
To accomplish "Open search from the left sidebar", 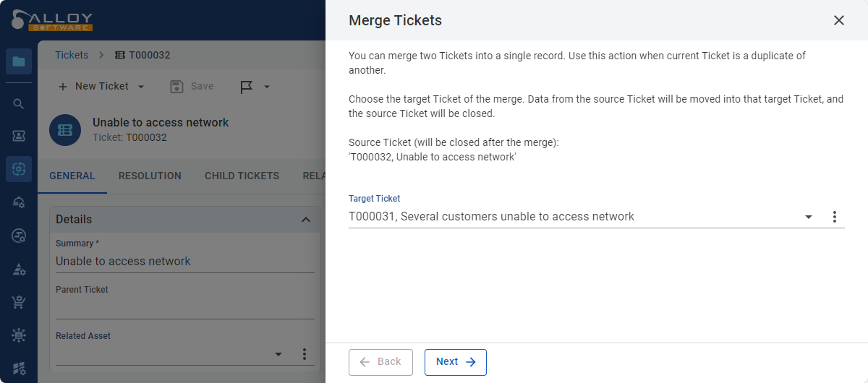I will pyautogui.click(x=19, y=104).
